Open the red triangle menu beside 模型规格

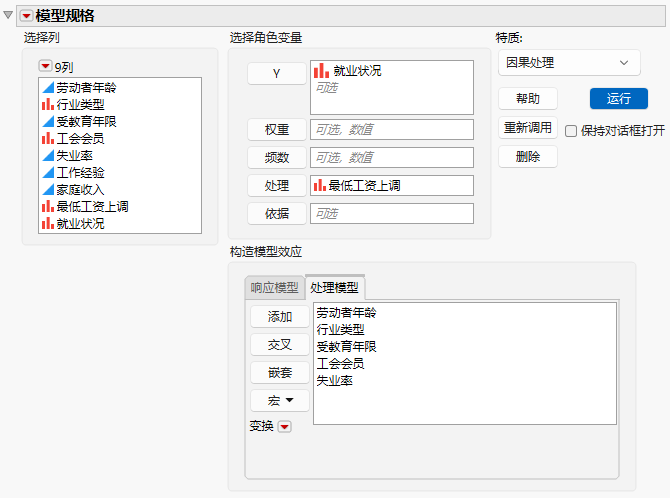[26, 16]
